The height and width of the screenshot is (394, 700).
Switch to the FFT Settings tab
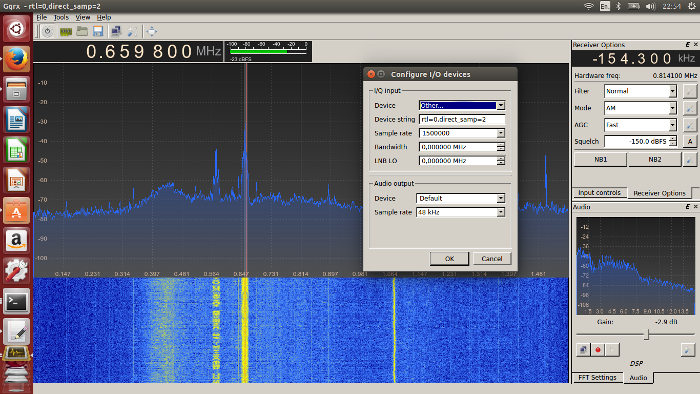597,377
